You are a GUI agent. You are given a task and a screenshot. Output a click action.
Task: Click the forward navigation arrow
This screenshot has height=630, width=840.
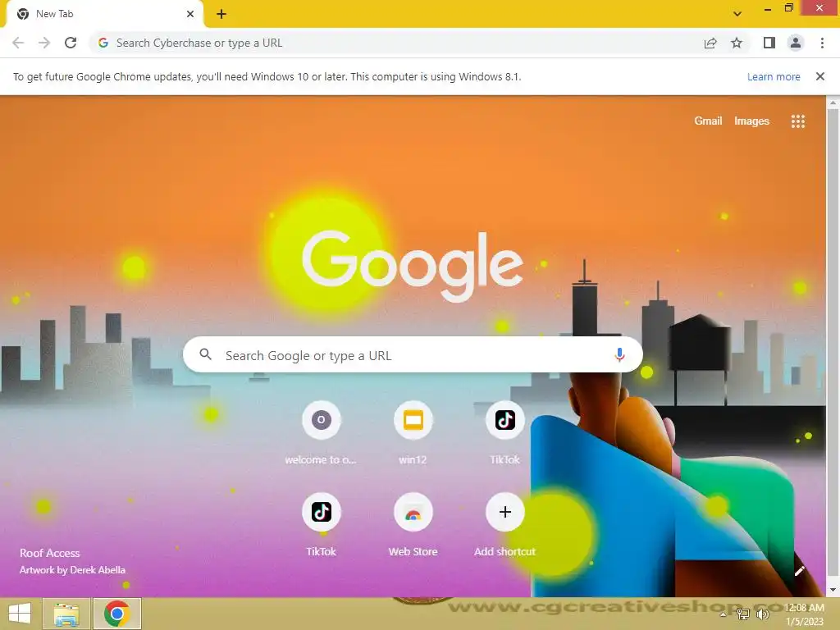coord(44,43)
